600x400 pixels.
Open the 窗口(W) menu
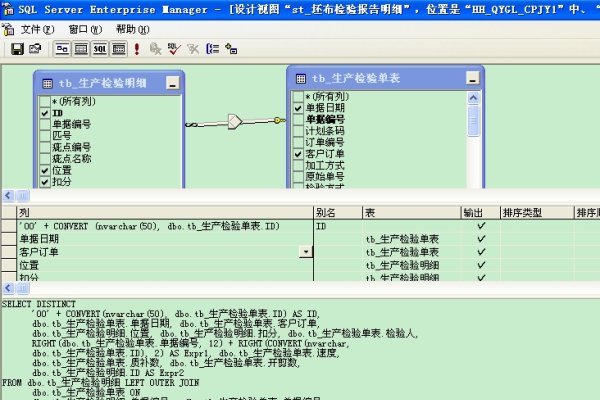(x=85, y=29)
